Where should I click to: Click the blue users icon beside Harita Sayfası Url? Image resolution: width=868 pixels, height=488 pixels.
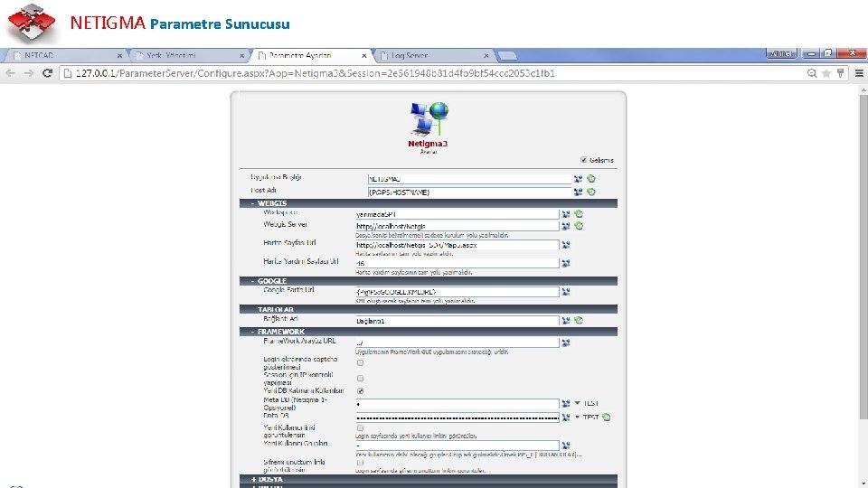click(566, 245)
